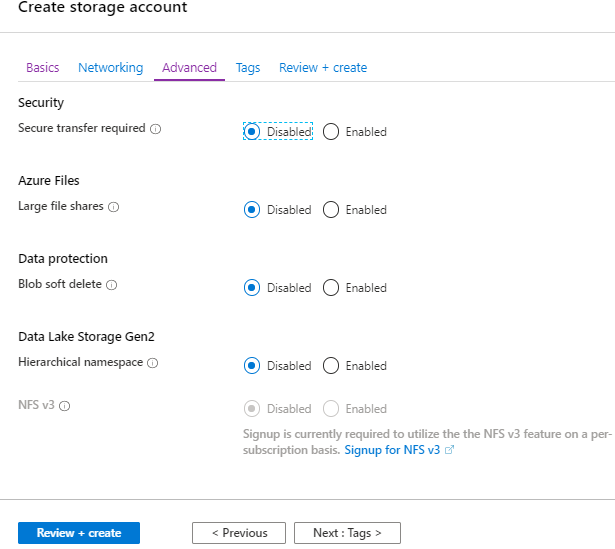615x549 pixels.
Task: Click the Security section heading
Action: 41,103
